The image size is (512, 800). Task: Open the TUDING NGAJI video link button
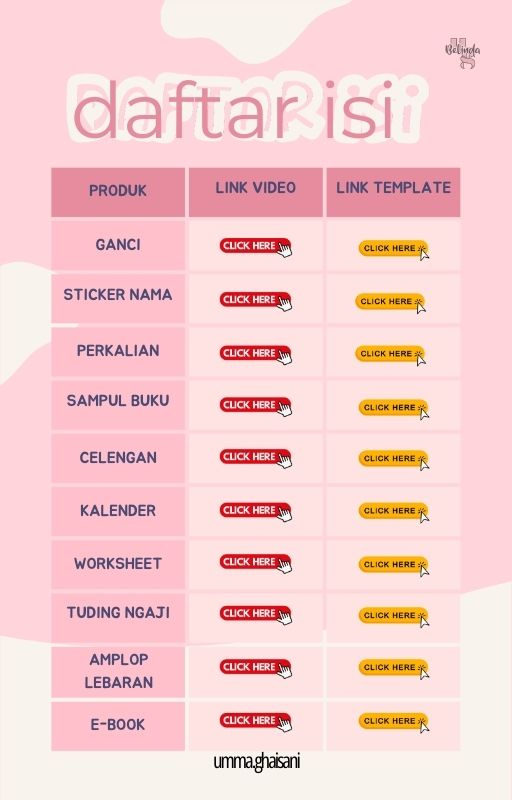click(x=255, y=614)
